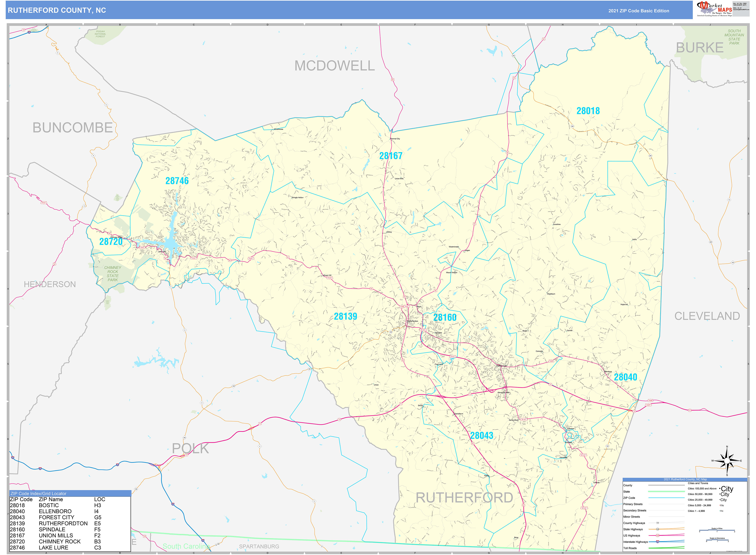Click the Interstate Highways shield symbol in legend

point(658,541)
